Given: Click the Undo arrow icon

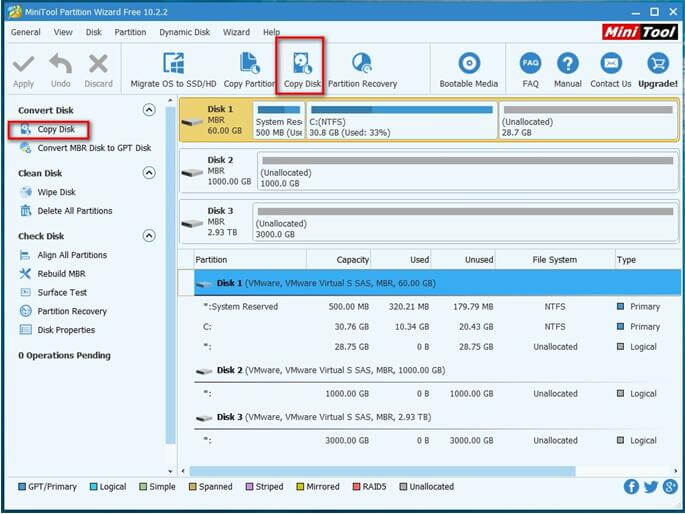Looking at the screenshot, I should tap(61, 64).
